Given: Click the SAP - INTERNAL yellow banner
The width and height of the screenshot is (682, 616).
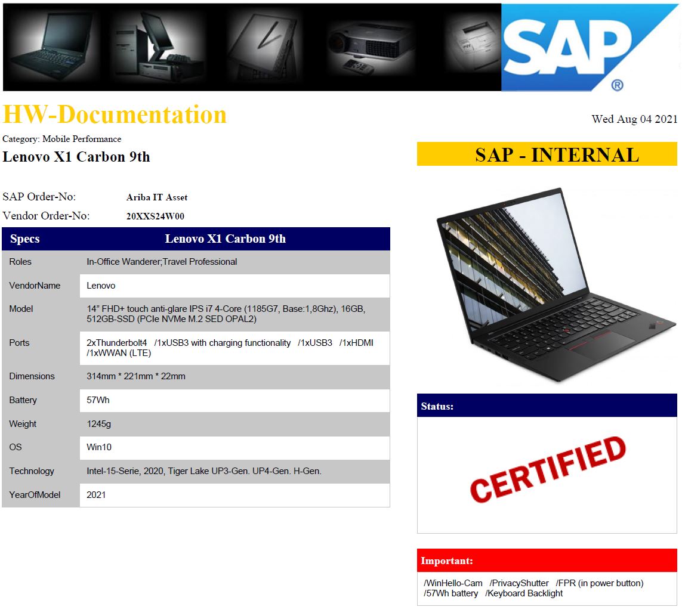Looking at the screenshot, I should click(x=547, y=154).
